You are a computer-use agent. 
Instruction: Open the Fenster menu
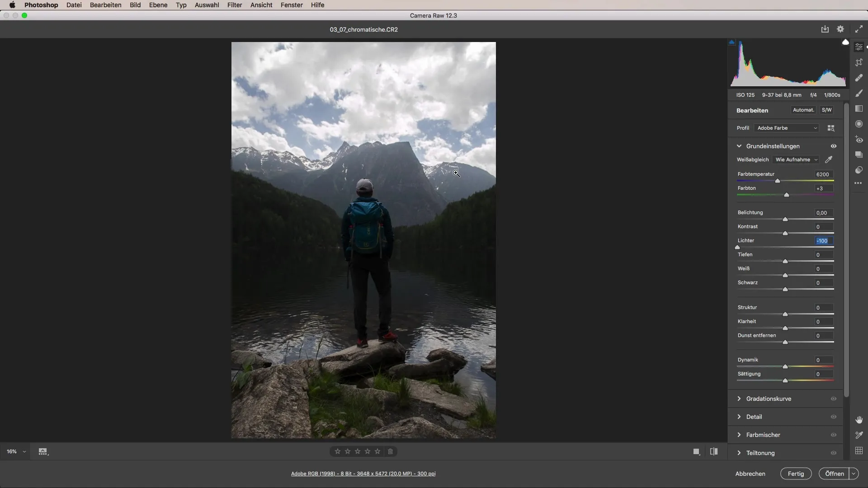[292, 5]
